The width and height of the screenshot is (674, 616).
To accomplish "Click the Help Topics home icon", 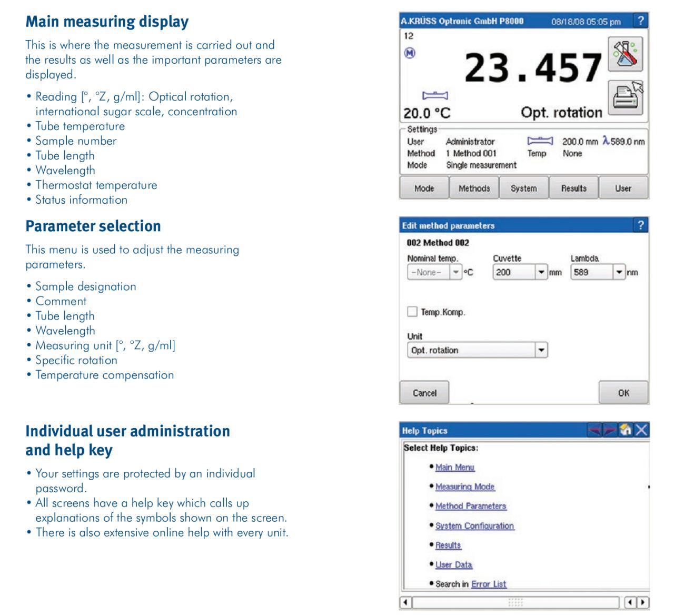I will click(625, 430).
